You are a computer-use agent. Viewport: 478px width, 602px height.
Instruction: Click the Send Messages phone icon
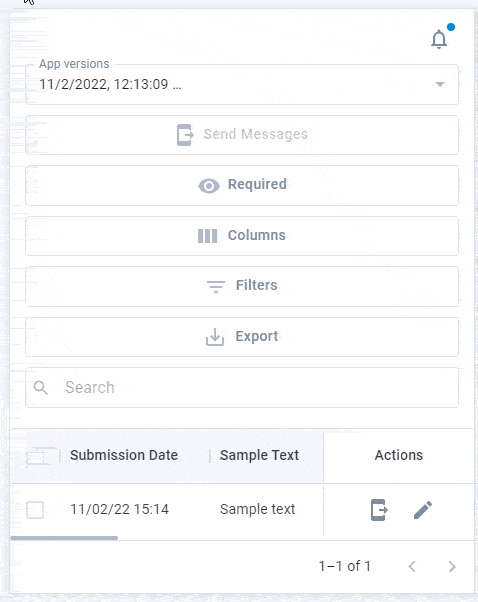pos(185,135)
